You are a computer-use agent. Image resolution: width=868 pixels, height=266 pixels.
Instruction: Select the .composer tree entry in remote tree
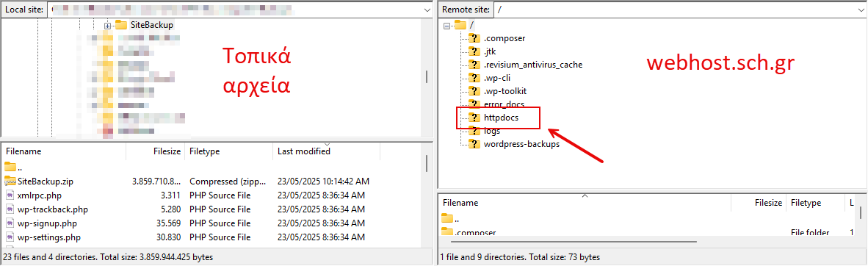pos(504,38)
